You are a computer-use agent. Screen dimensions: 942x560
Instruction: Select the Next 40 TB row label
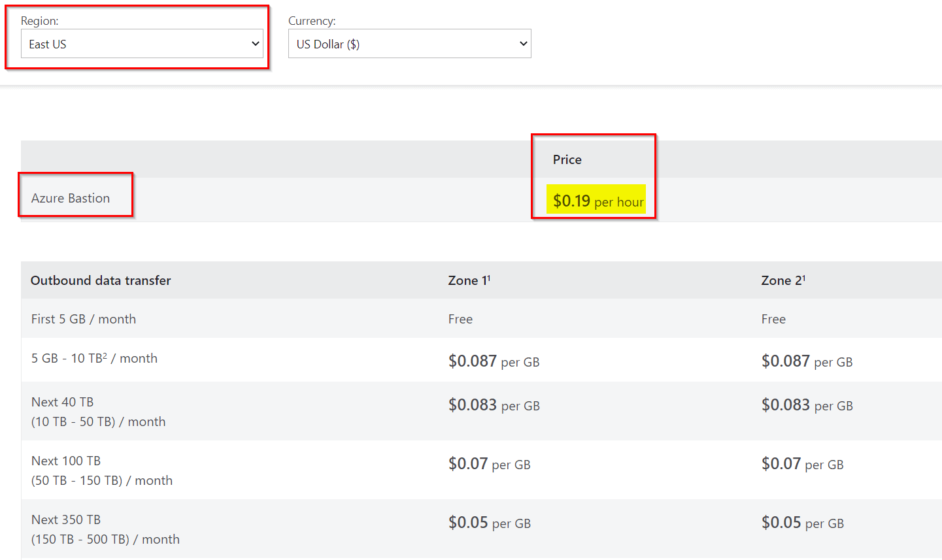98,412
